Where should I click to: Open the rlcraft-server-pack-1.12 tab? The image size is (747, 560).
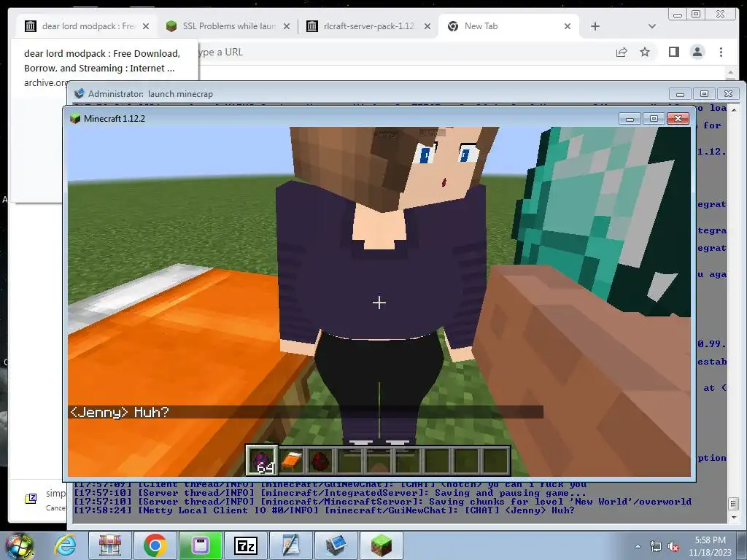pos(368,26)
